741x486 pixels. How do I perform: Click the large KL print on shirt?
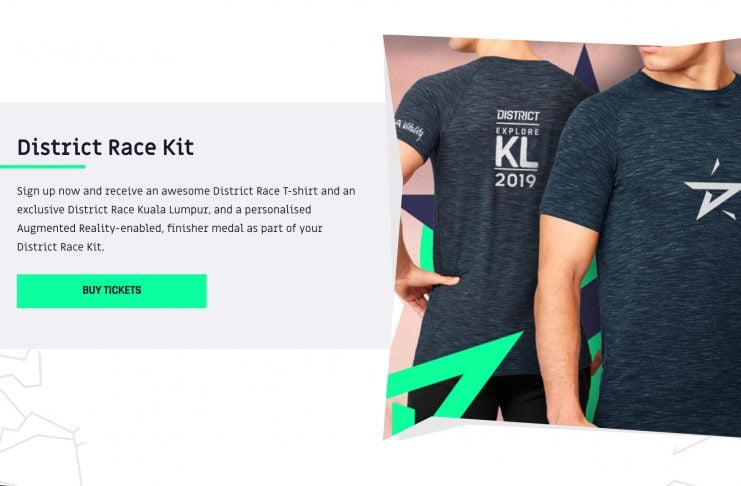point(516,153)
